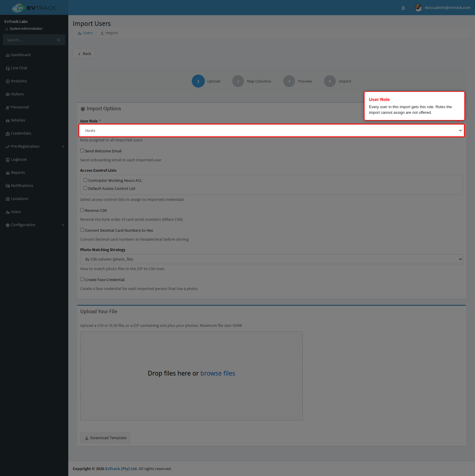Open the EvTrack (Pty) Ltd. footer link
The width and height of the screenshot is (475, 476).
coord(121,469)
